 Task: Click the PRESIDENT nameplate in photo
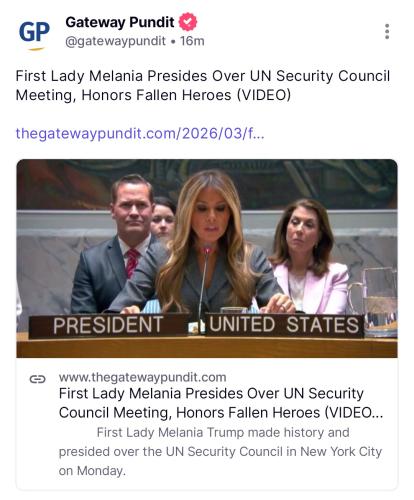pyautogui.click(x=108, y=325)
